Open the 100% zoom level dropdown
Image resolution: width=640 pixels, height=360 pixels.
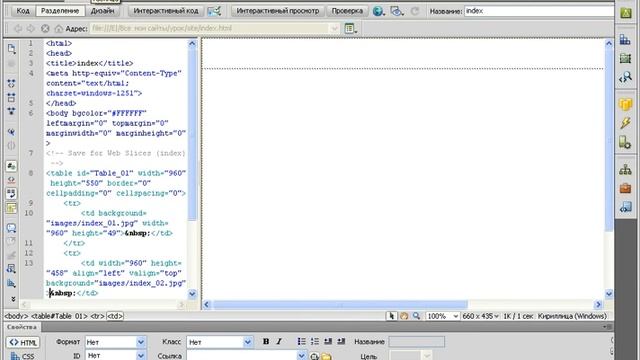442,316
